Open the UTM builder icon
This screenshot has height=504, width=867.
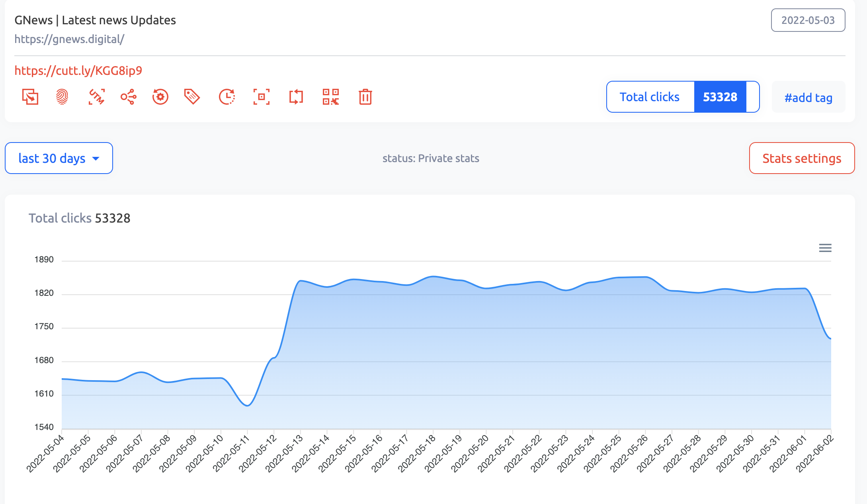(96, 97)
